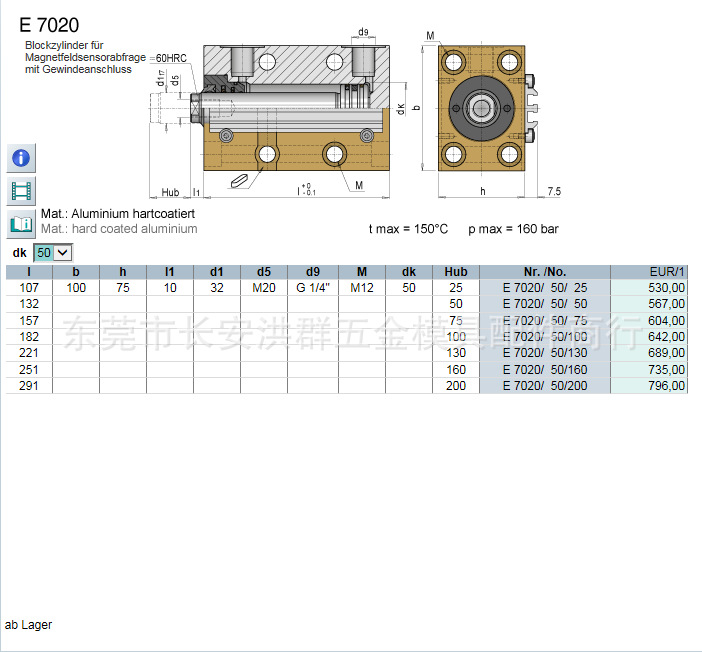Click the M20 cell value

[264, 287]
